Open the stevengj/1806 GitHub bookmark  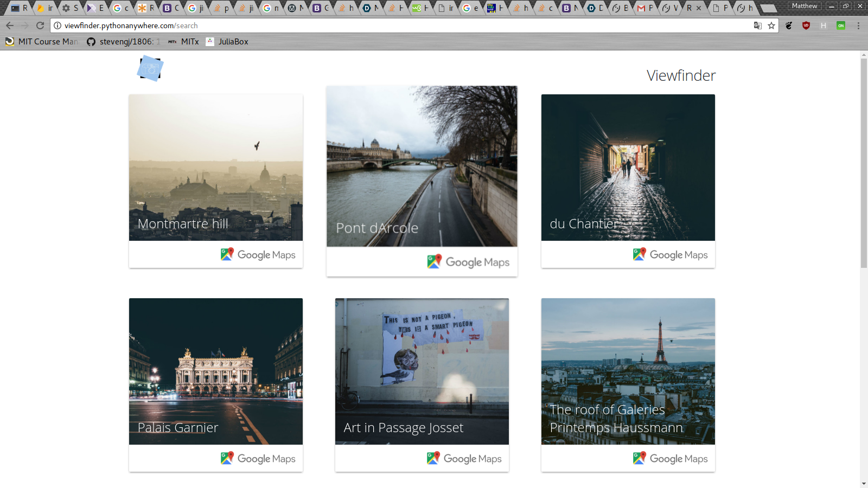pyautogui.click(x=124, y=42)
